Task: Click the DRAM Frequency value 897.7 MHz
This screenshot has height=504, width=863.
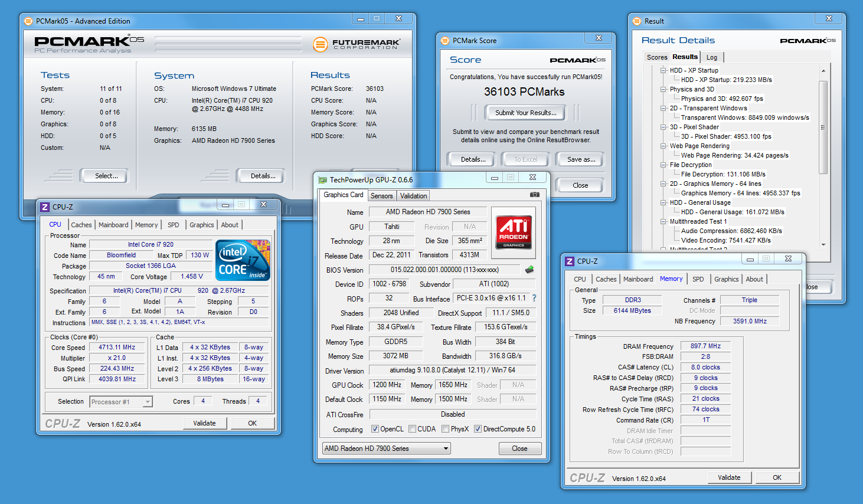Action: (x=705, y=346)
